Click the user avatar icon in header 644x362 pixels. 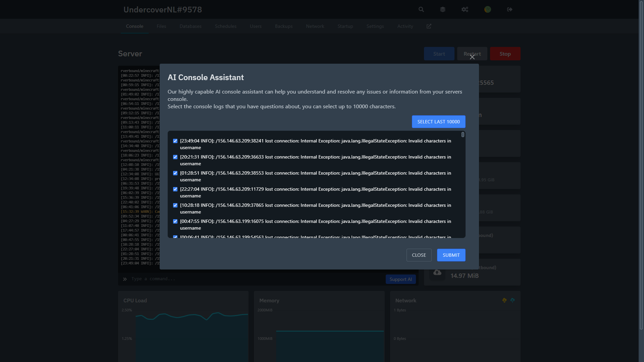coord(488,9)
